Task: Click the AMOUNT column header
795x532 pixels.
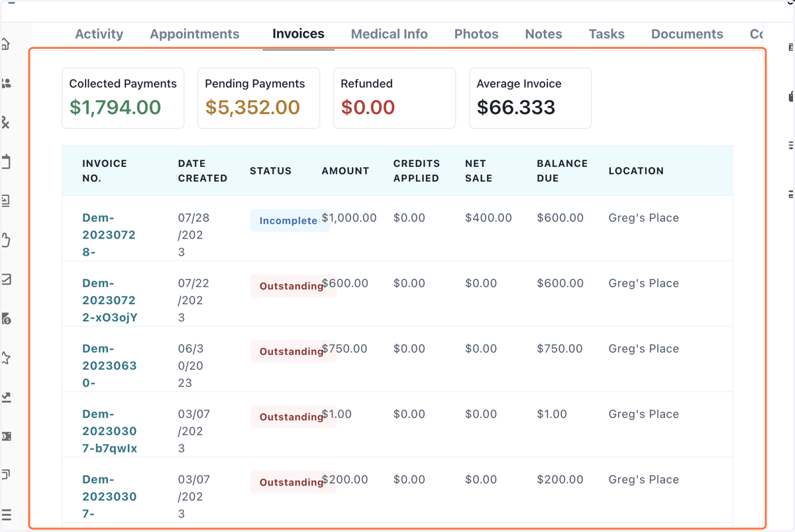Action: [x=345, y=170]
